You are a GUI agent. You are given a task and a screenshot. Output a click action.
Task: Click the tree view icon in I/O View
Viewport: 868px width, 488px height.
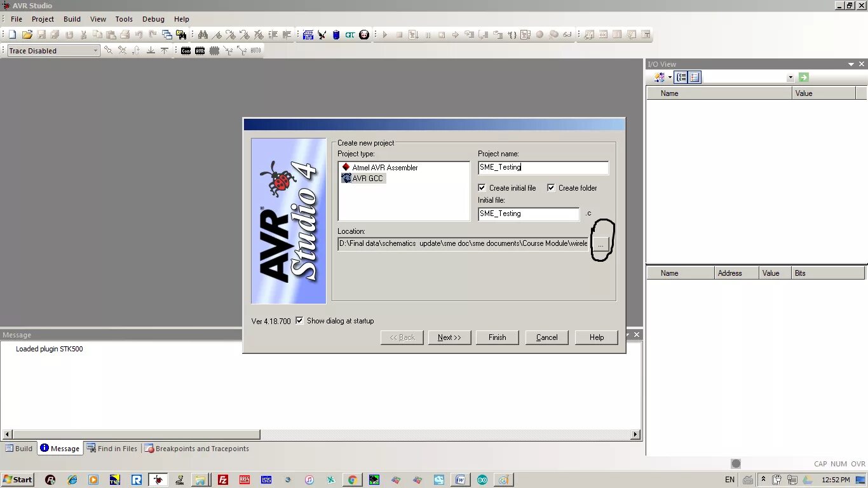(x=681, y=78)
